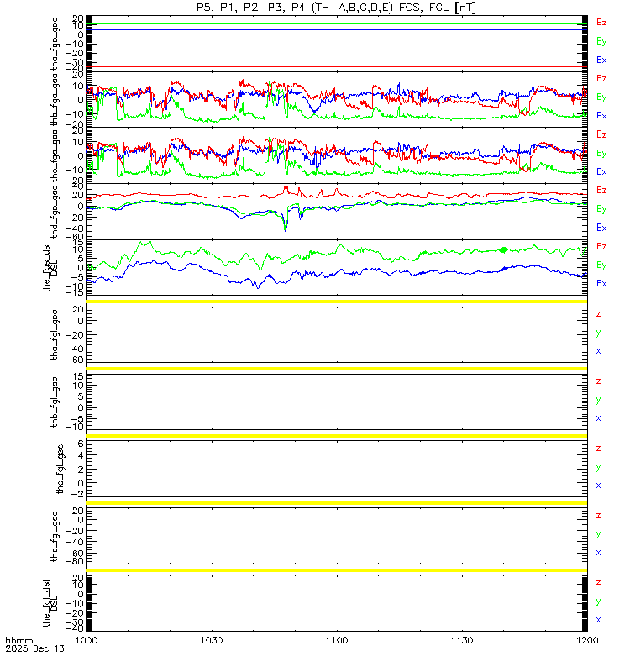
Task: Click the red z legend of thd_fgl_gse panel
Action: point(598,516)
